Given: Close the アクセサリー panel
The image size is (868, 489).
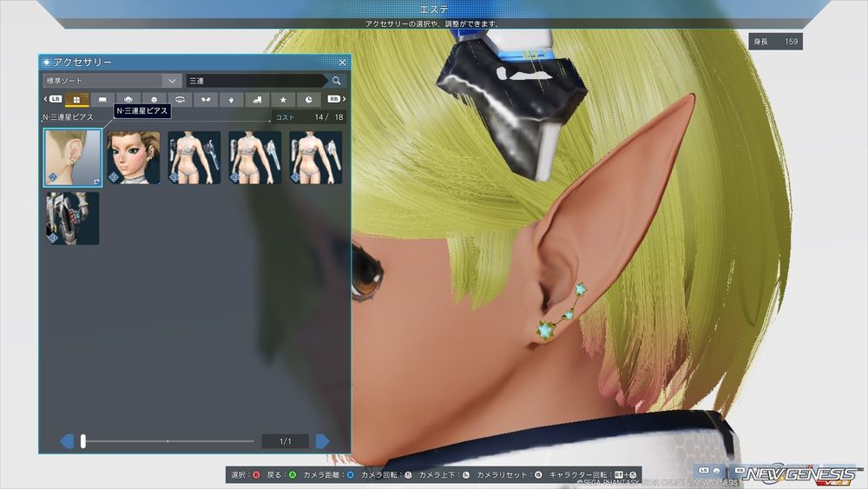Looking at the screenshot, I should 342,62.
